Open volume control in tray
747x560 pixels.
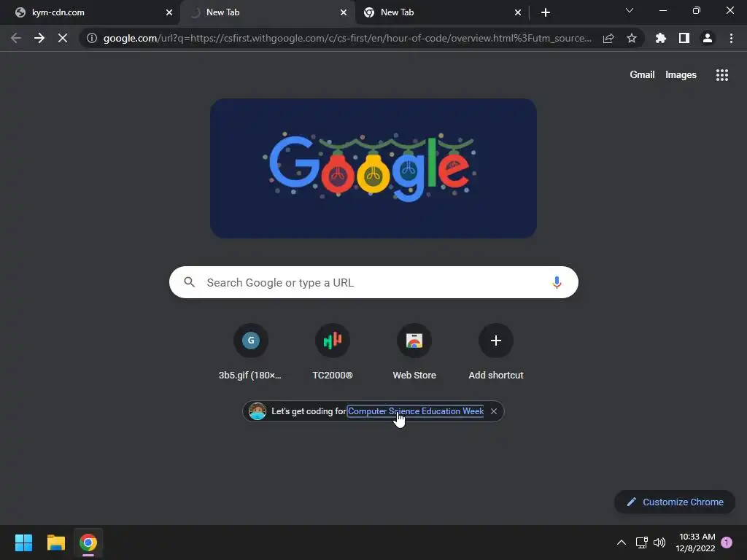coord(659,542)
